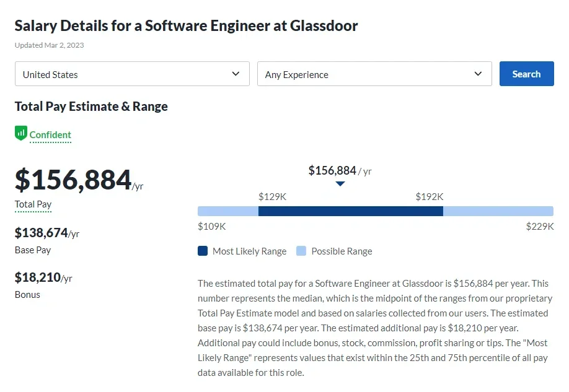
Task: Click the light blue Possible Range swatch
Action: click(x=301, y=251)
